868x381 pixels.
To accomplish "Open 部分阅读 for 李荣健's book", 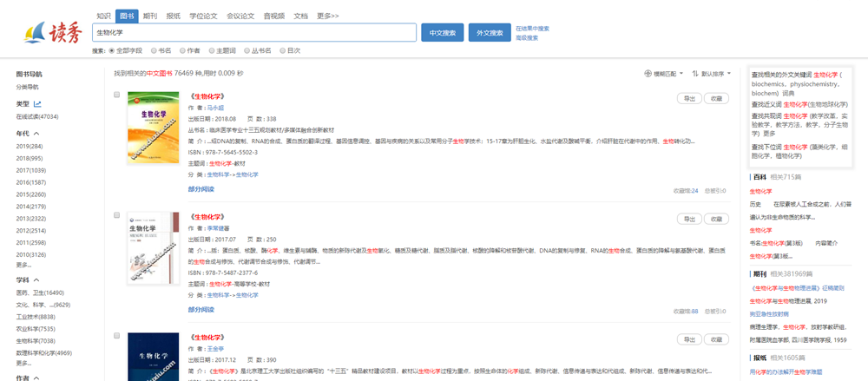I will (201, 310).
